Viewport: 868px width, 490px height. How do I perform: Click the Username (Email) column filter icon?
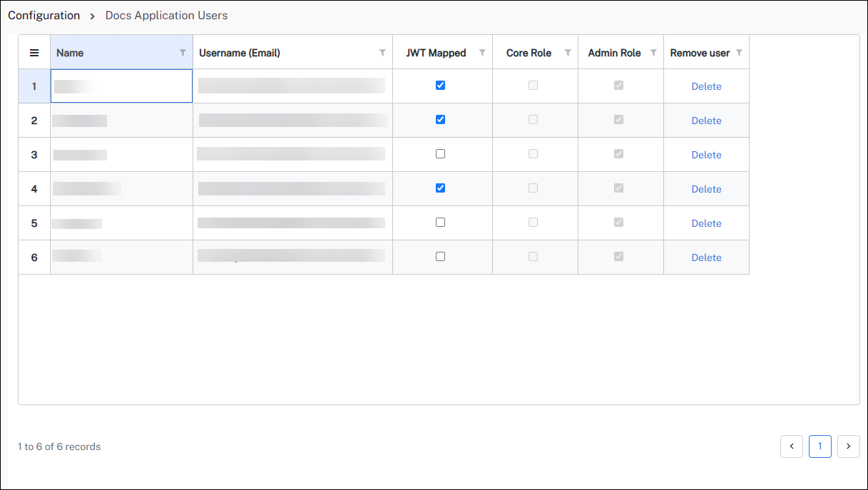382,53
